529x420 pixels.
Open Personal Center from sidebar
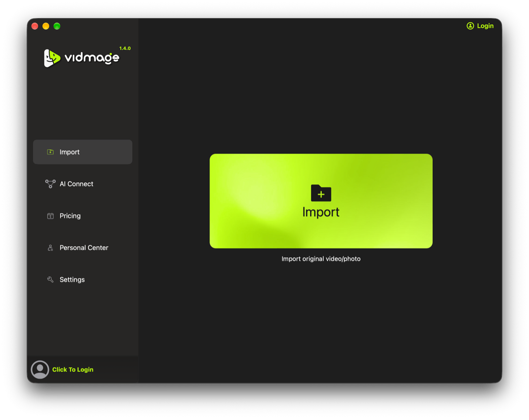click(x=82, y=248)
